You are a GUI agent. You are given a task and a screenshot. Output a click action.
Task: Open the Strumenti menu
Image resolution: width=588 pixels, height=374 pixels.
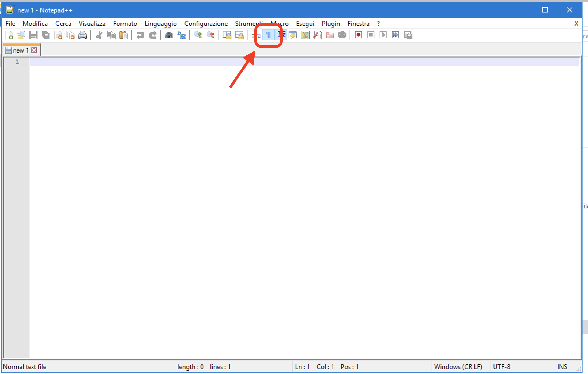click(x=249, y=24)
